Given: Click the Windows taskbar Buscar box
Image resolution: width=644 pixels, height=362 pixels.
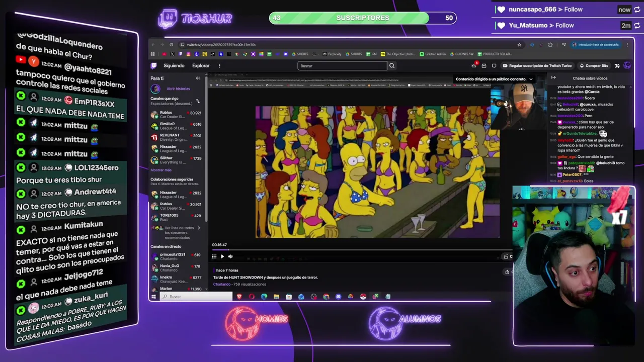Looking at the screenshot, I should pyautogui.click(x=196, y=297).
